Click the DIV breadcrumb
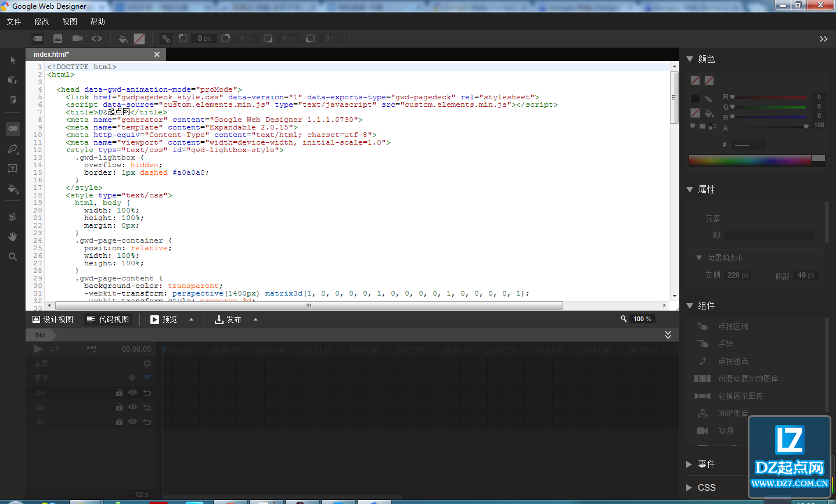 (41, 335)
